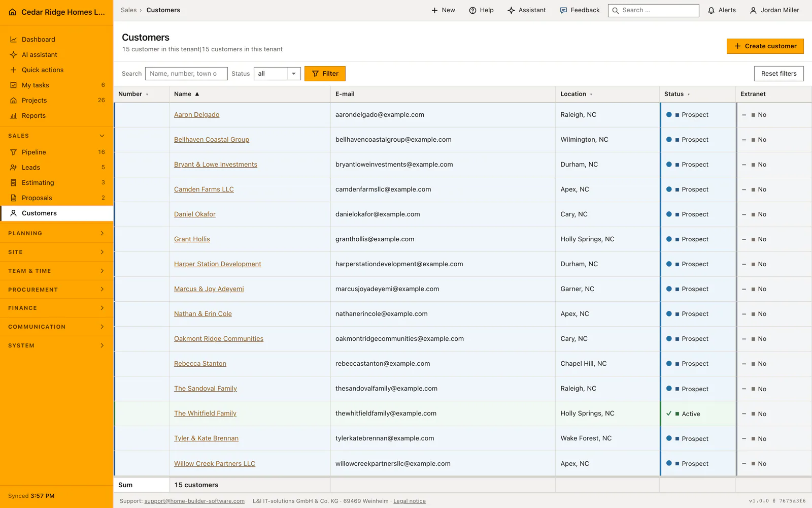Click the Proposals document icon
This screenshot has width=812, height=508.
pos(14,198)
